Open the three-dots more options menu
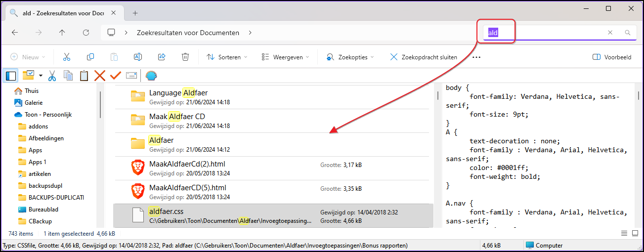The image size is (644, 252). 476,57
